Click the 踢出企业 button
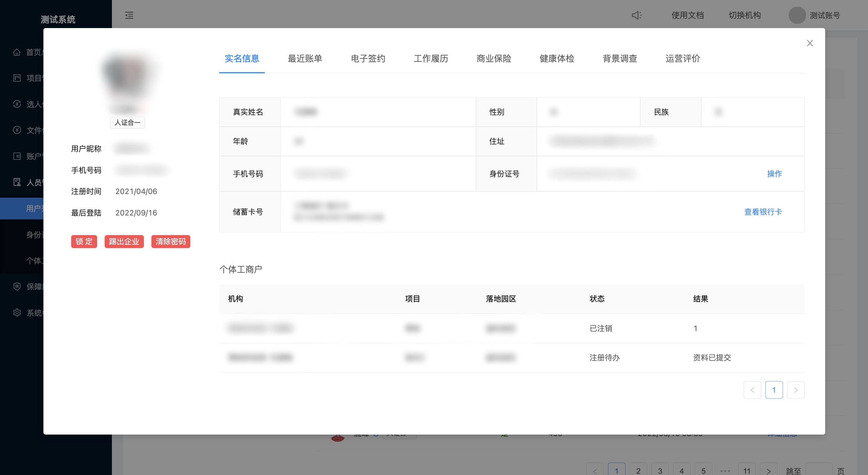868x475 pixels. (x=124, y=241)
